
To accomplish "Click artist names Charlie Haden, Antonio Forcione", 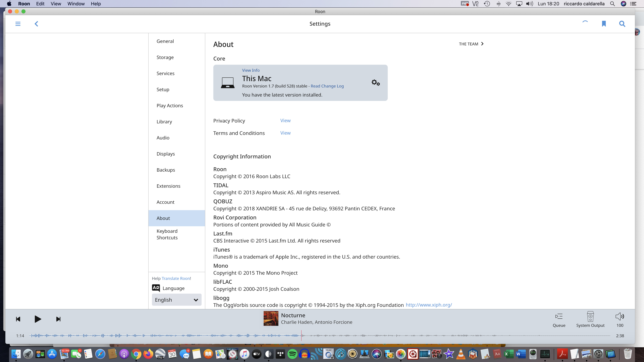I will point(316,322).
